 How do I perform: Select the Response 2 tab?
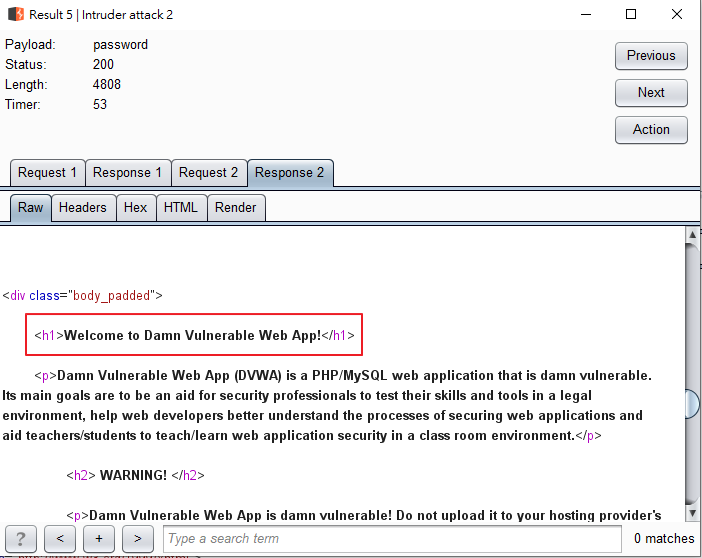[290, 173]
